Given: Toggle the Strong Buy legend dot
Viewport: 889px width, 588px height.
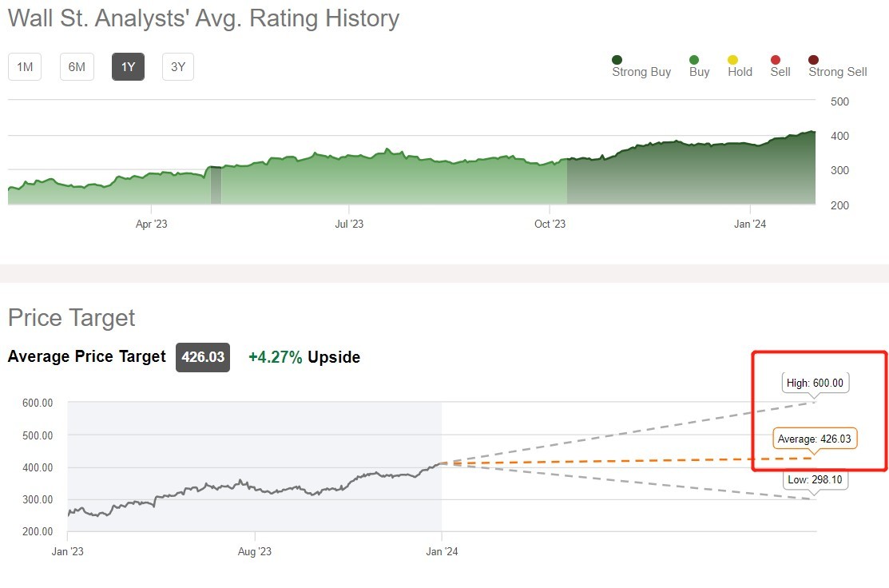Looking at the screenshot, I should [x=617, y=60].
